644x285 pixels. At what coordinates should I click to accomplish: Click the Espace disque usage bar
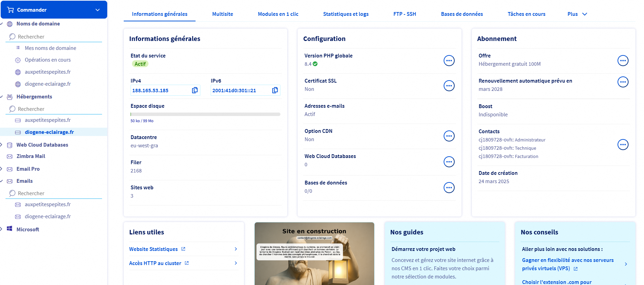(x=205, y=114)
